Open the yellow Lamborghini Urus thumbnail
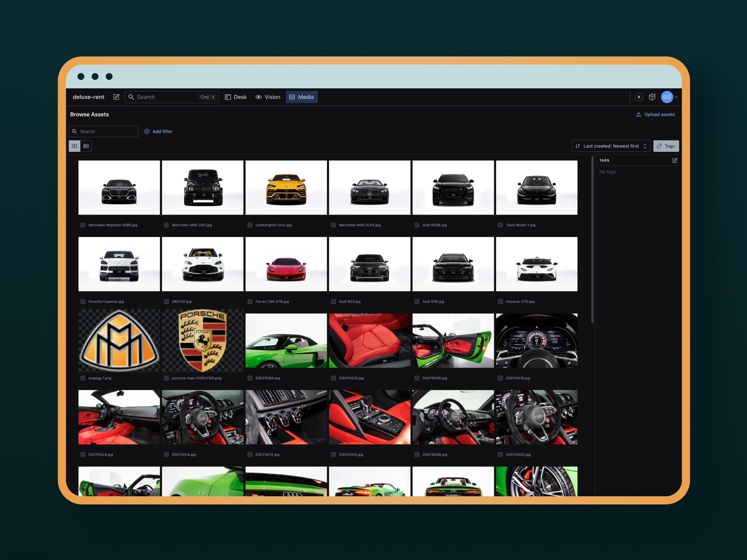Screen dimensions: 747x560 (286, 187)
